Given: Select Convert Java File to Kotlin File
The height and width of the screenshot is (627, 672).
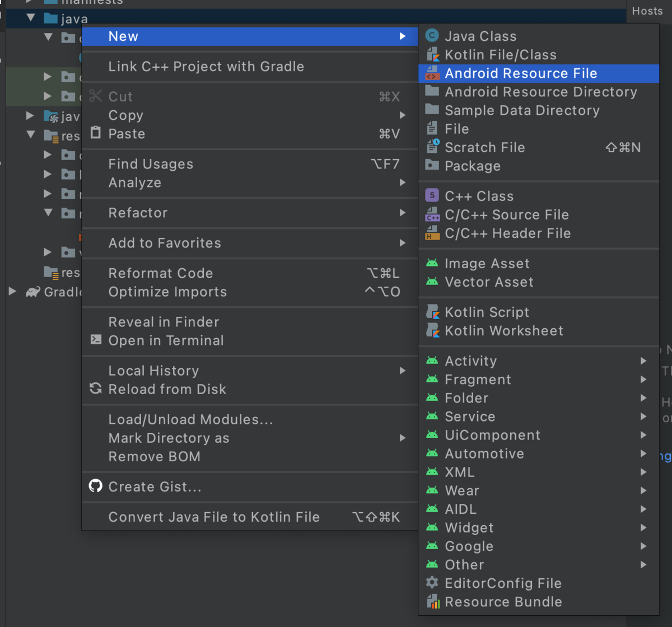Looking at the screenshot, I should 250,517.
